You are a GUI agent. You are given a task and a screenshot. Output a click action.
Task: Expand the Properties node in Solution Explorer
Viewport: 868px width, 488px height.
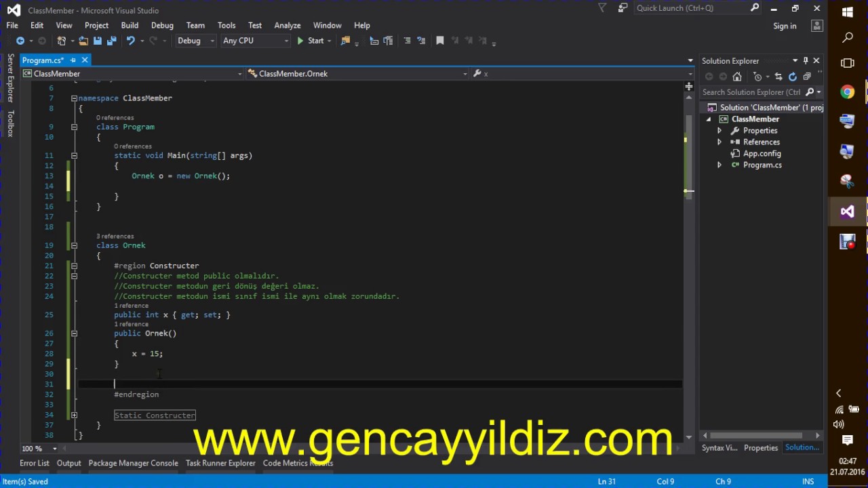pos(719,131)
